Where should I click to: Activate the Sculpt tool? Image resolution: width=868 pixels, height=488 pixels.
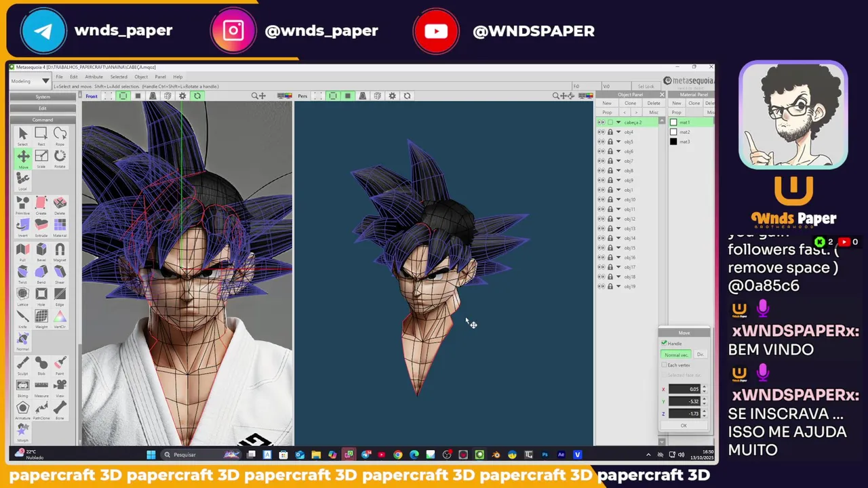click(x=22, y=365)
